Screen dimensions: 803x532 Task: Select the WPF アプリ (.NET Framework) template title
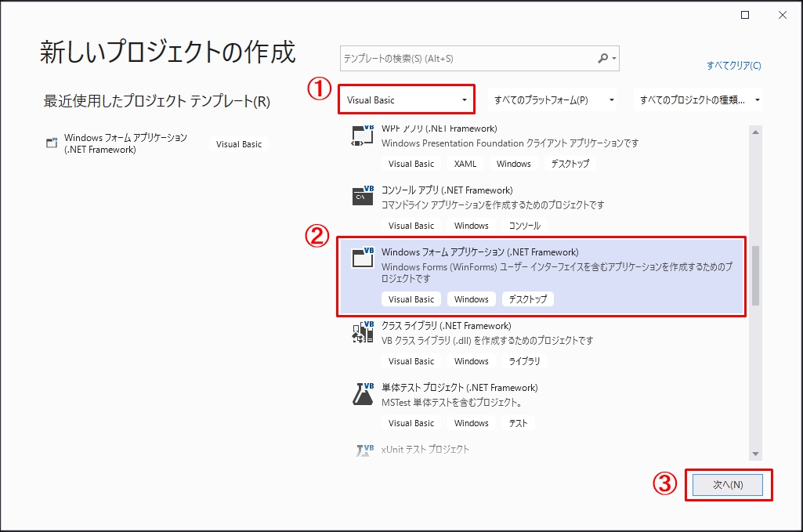click(439, 128)
